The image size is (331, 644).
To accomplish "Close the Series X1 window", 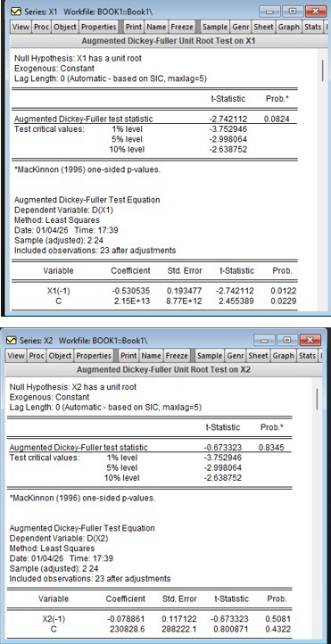I will 316,12.
